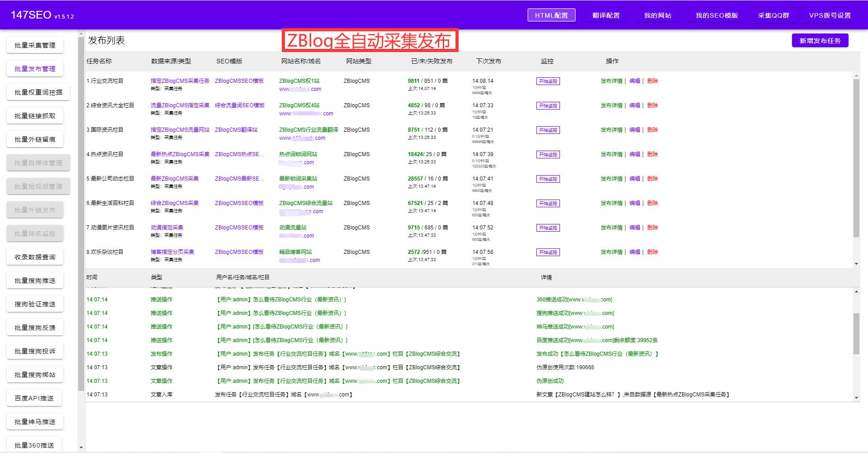Open 百度API推送 sidebar item
This screenshot has height=453, width=868.
34,398
